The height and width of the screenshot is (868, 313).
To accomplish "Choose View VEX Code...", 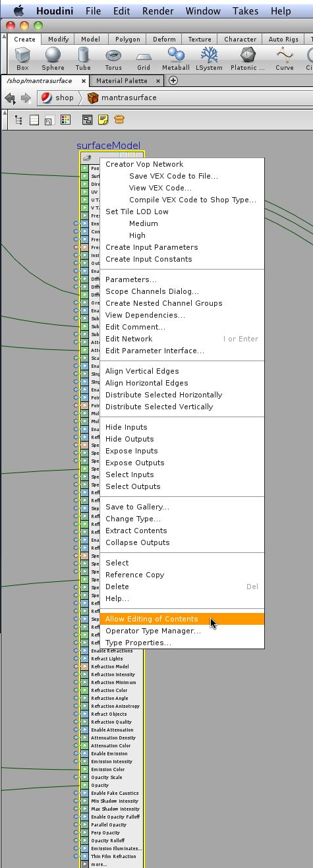I will coord(182,188).
